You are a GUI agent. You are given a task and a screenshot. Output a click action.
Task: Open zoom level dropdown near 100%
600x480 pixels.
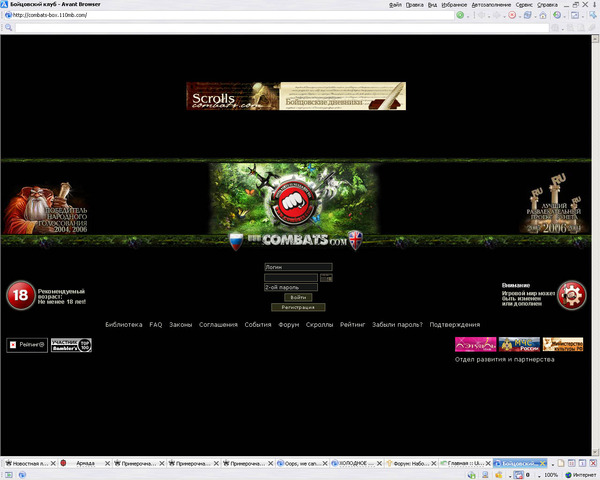(540, 475)
